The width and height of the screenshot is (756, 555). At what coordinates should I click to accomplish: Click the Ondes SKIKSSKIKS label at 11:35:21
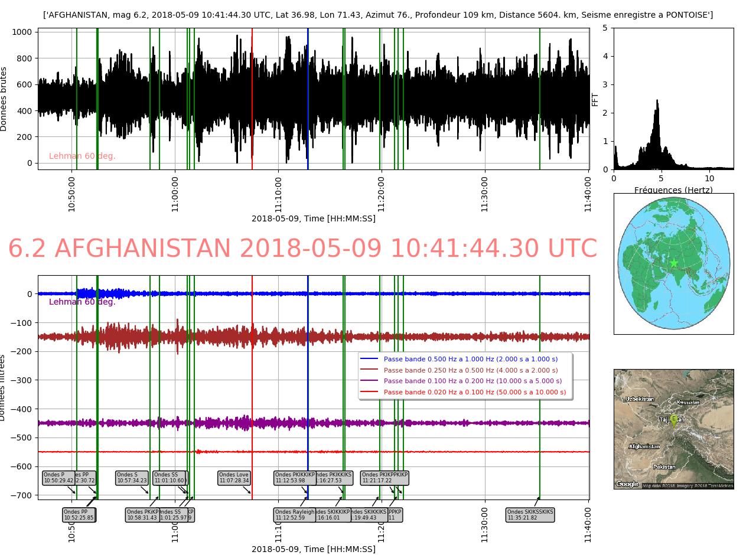[x=530, y=515]
